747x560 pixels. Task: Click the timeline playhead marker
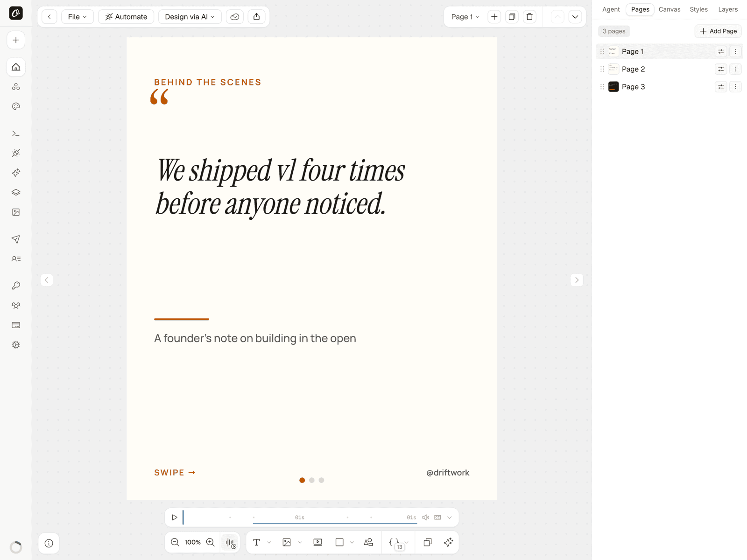coord(183,517)
